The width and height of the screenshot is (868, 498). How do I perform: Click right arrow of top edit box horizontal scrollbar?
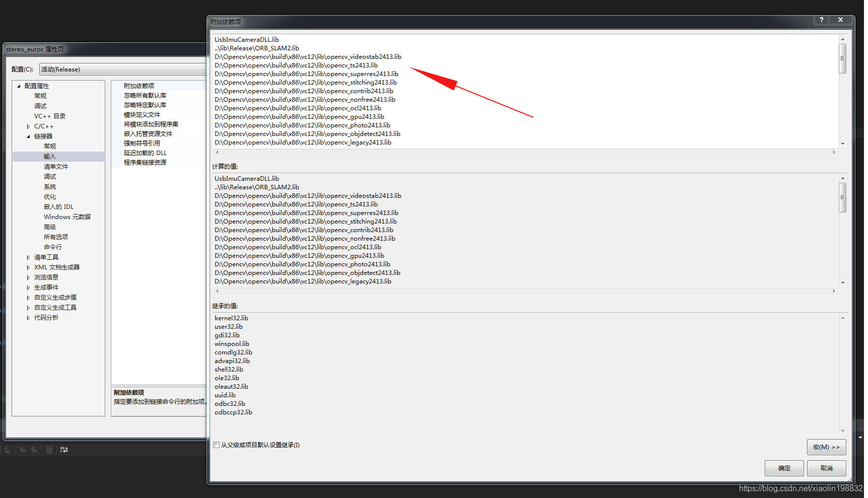(x=834, y=152)
